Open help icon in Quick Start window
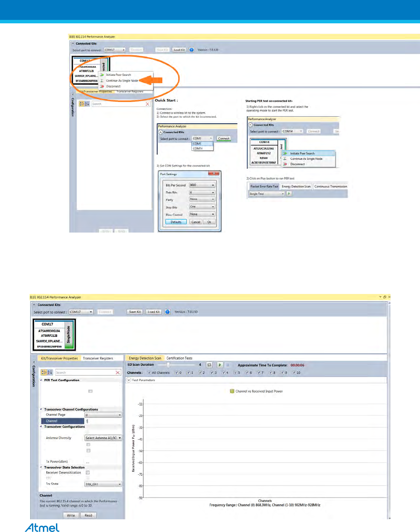This screenshot has width=420, height=532. tap(191, 50)
